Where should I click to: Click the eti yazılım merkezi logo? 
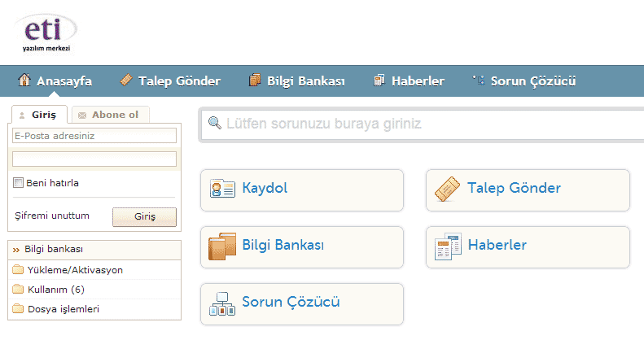point(46,33)
